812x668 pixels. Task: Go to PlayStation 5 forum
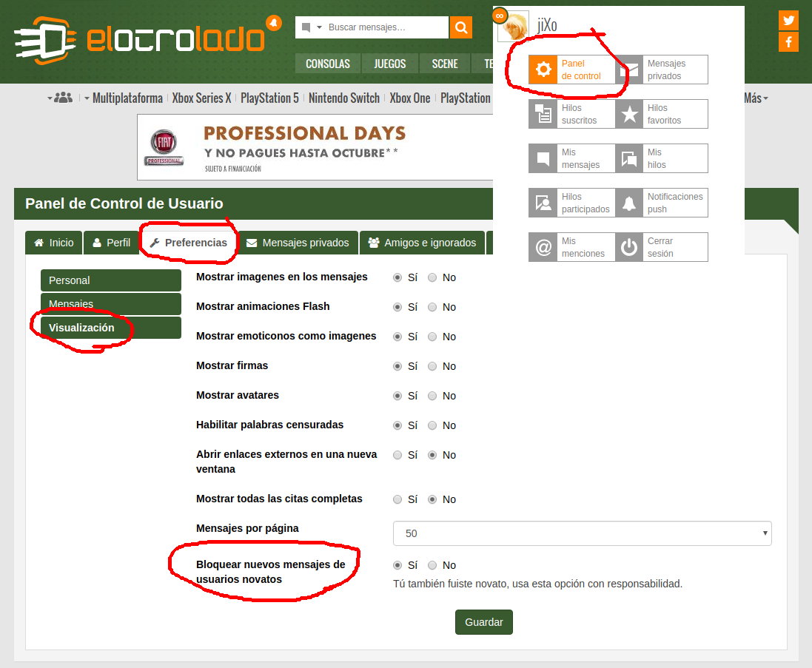point(270,98)
